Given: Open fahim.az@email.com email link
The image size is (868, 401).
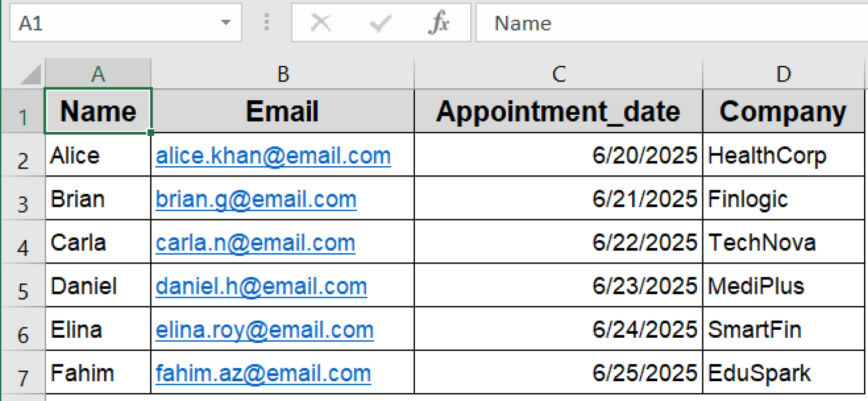Looking at the screenshot, I should [263, 373].
